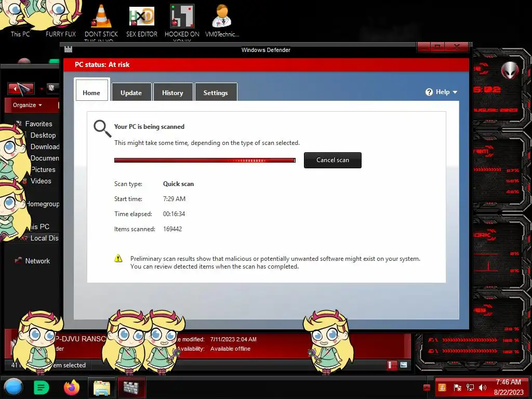This screenshot has width=532, height=399.
Task: Open the Organize dropdown in Explorer
Action: coord(27,105)
